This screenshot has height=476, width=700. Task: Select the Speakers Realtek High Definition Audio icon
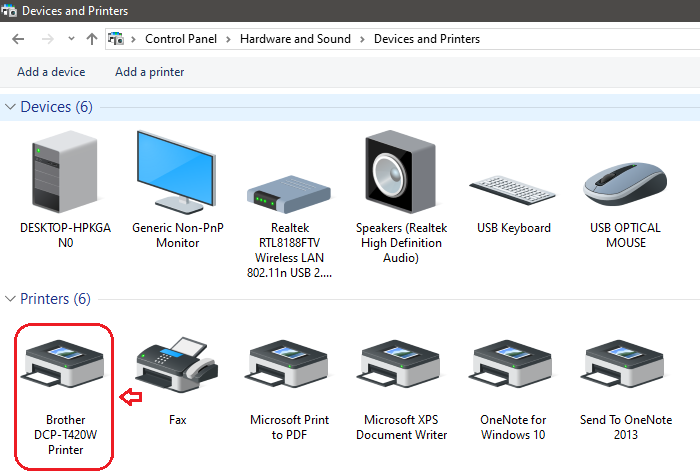(400, 171)
